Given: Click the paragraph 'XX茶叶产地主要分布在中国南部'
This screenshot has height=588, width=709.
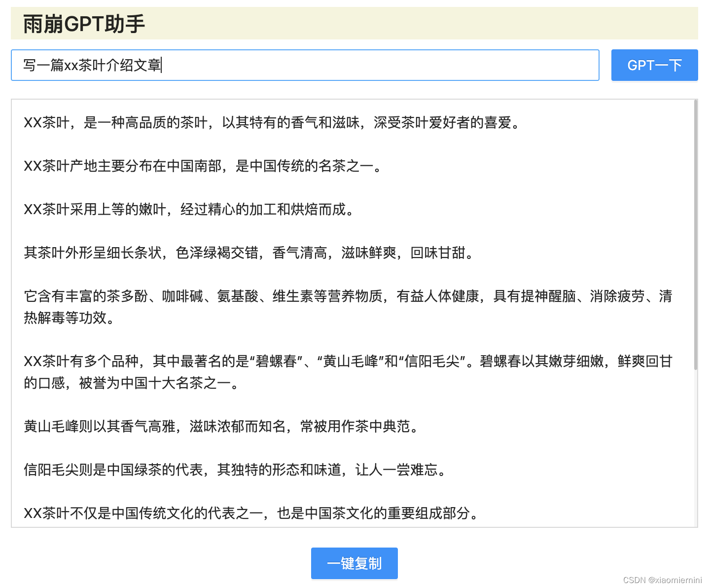Looking at the screenshot, I should (x=203, y=166).
